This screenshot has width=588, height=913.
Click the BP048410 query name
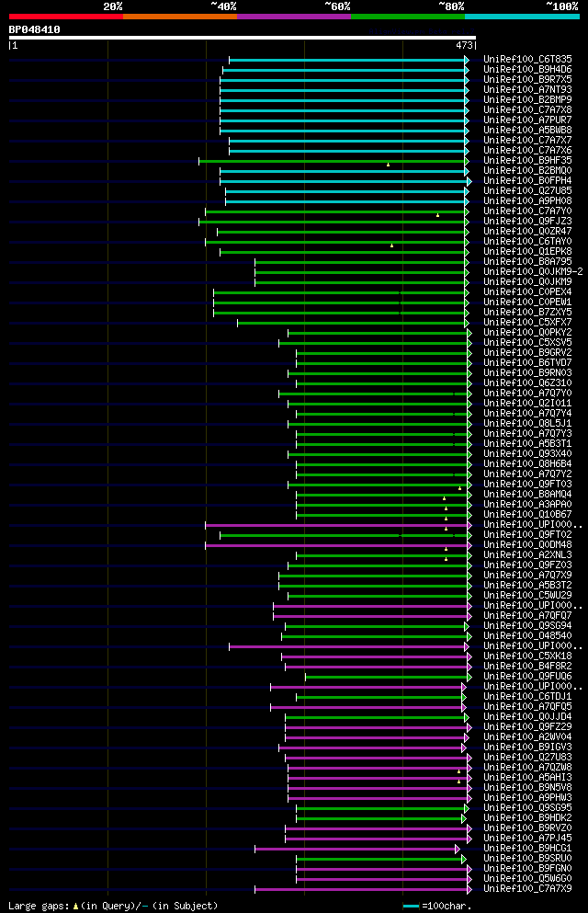click(34, 29)
